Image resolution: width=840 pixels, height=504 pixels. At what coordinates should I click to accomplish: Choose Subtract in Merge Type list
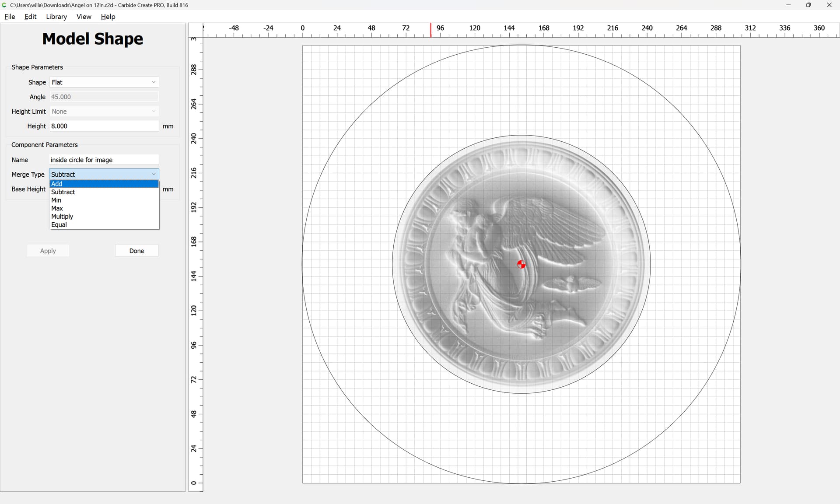point(104,192)
